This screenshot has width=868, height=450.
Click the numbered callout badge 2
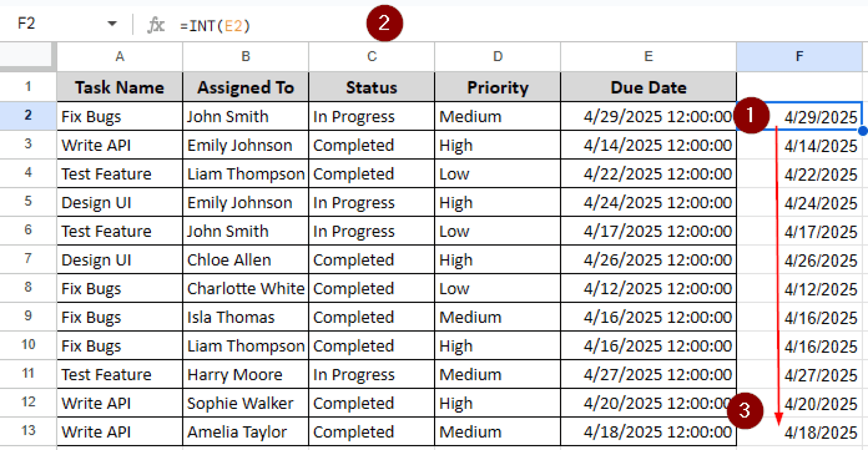pos(384,22)
